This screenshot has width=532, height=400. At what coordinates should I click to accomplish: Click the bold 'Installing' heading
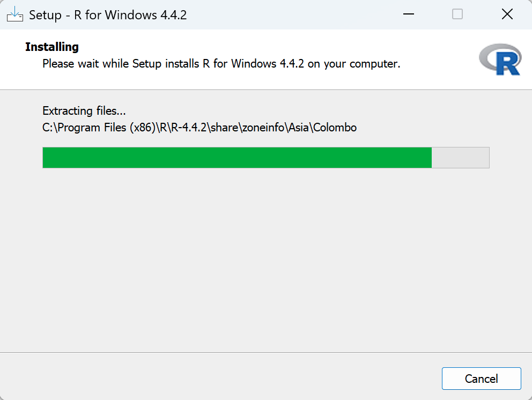pyautogui.click(x=52, y=47)
